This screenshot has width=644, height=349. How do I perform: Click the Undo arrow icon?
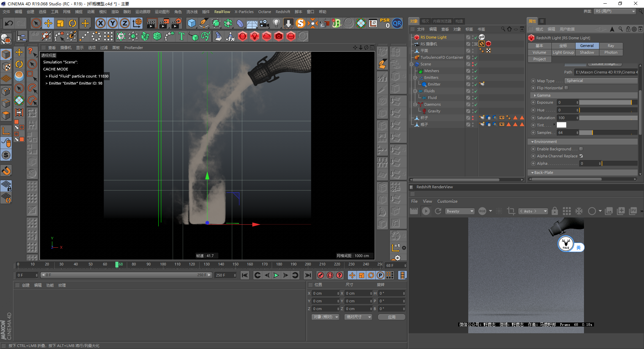[9, 23]
